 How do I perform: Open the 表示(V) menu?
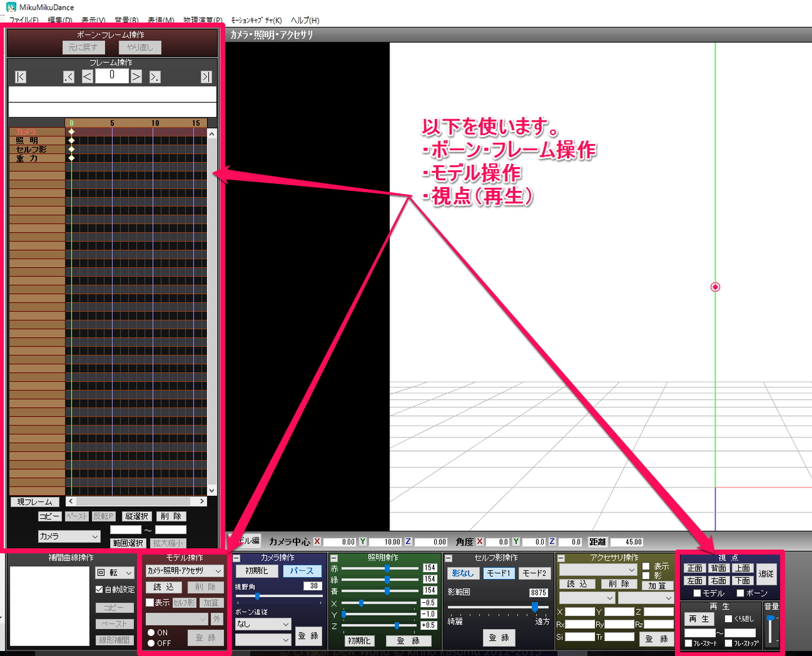93,20
